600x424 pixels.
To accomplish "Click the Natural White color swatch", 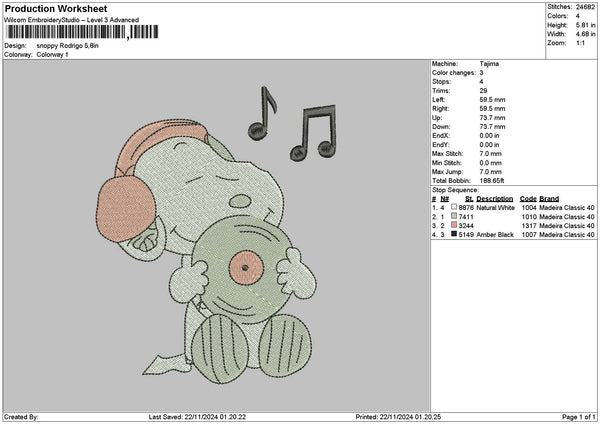I will tap(454, 207).
